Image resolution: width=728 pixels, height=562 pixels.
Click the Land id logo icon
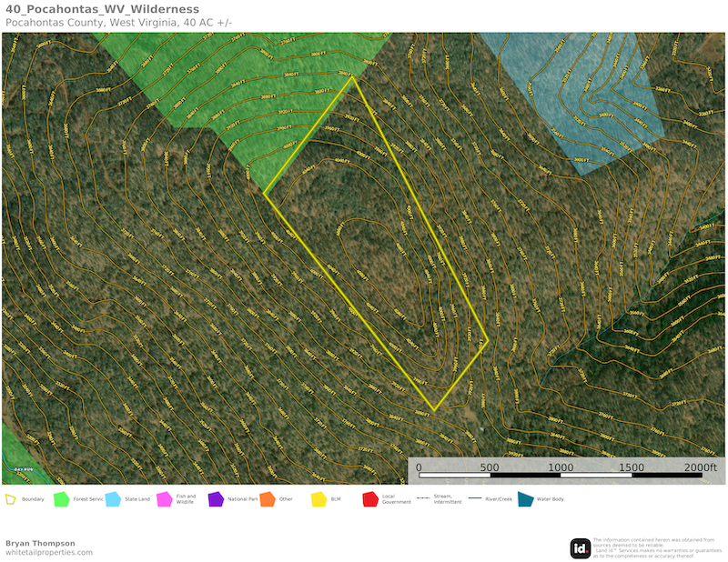point(581,547)
